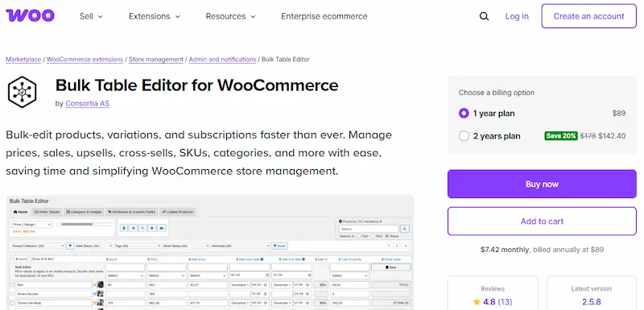Open the Stock Status (All) dropdown
Image resolution: width=644 pixels, height=310 pixels.
coord(186,246)
